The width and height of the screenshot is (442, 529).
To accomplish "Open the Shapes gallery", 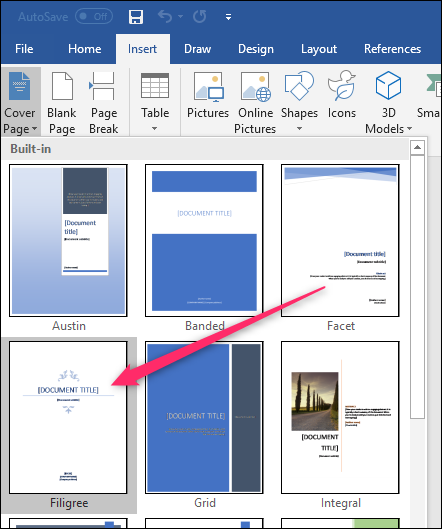I will coord(299,102).
